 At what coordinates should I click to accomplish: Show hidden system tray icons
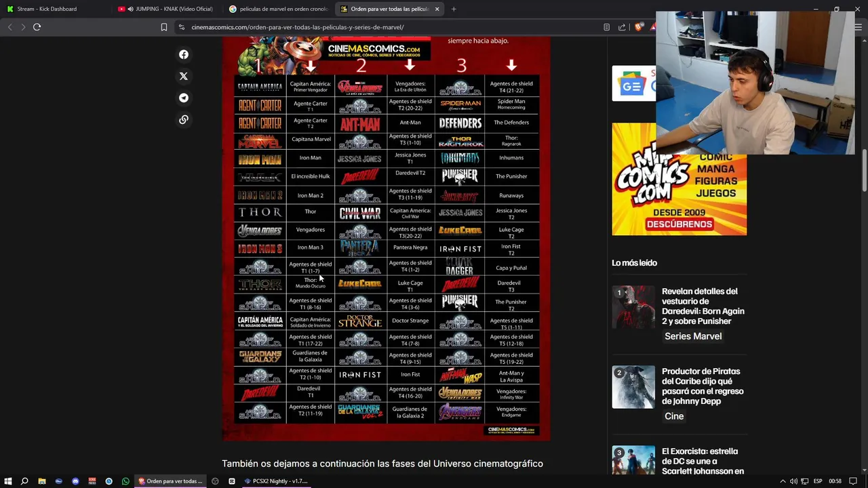(x=783, y=481)
